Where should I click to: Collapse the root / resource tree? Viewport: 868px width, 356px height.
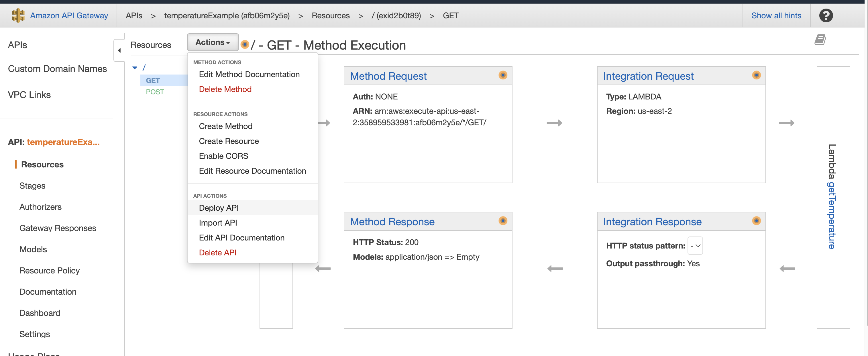pos(135,67)
